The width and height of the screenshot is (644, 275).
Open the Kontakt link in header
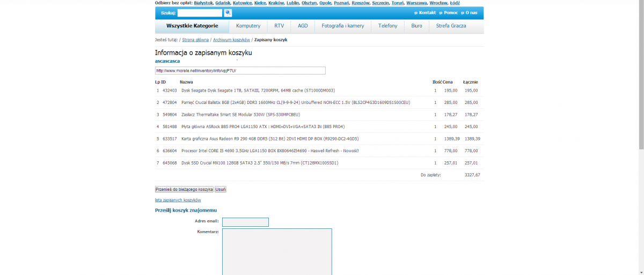pyautogui.click(x=427, y=12)
